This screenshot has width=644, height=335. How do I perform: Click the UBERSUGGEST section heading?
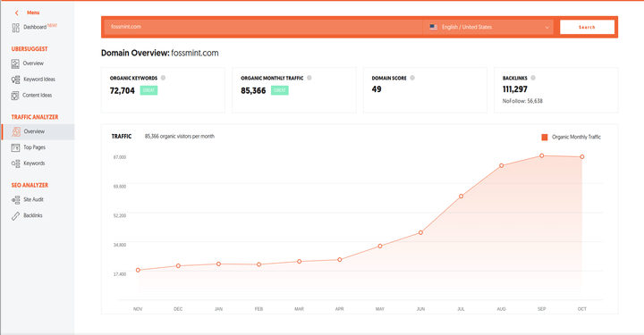coord(30,49)
